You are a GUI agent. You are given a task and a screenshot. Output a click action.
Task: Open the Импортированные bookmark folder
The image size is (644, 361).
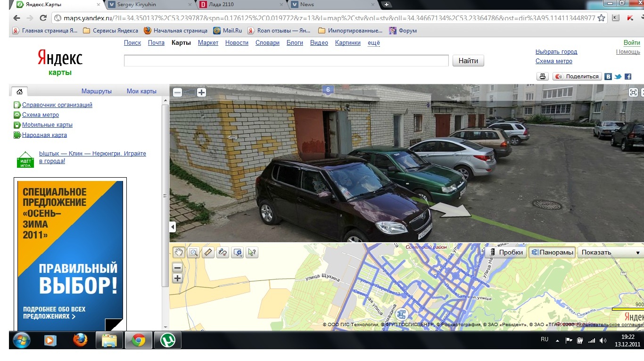[351, 30]
